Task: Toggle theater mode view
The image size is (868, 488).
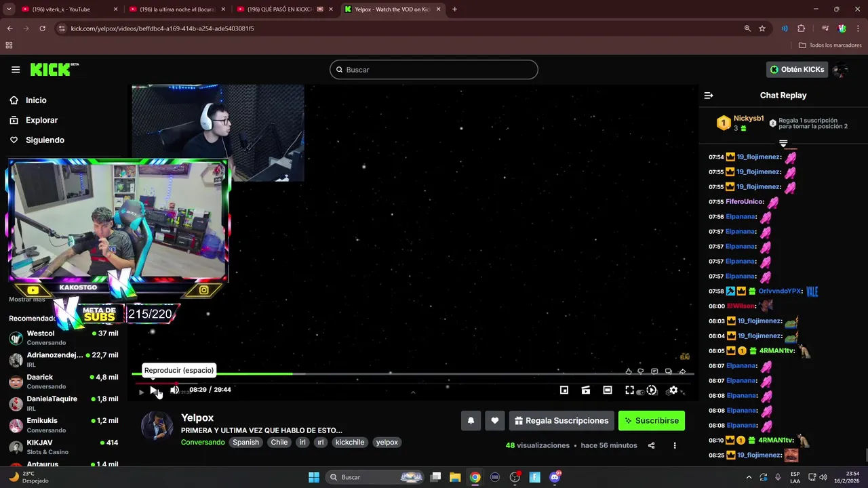Action: point(608,390)
